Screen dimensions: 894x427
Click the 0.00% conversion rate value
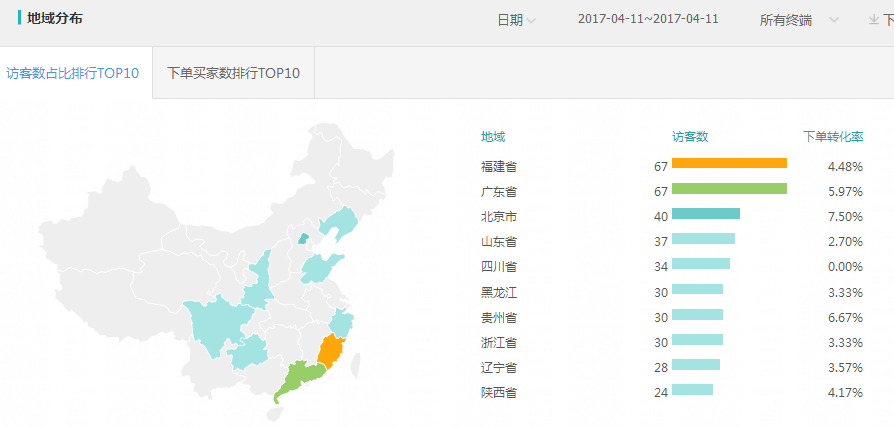845,267
